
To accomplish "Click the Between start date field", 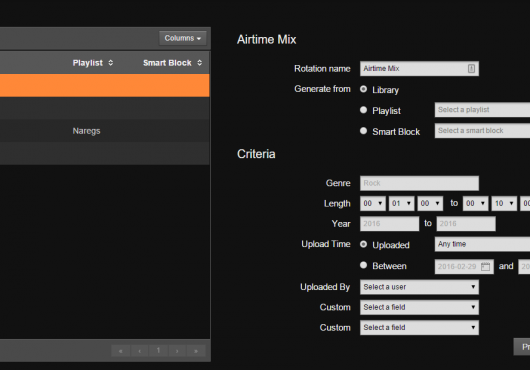I will coord(464,267).
